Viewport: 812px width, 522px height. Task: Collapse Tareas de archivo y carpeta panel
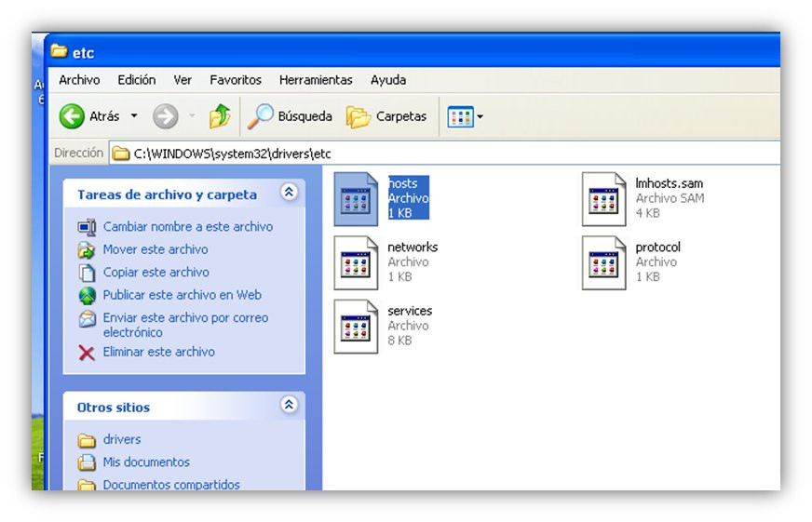[x=289, y=193]
